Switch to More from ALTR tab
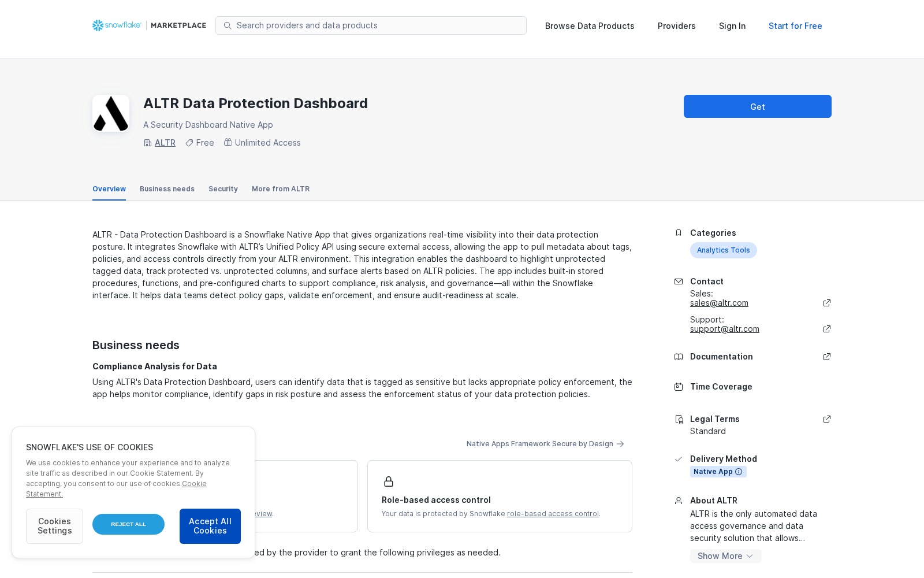The image size is (924, 578). coord(281,189)
